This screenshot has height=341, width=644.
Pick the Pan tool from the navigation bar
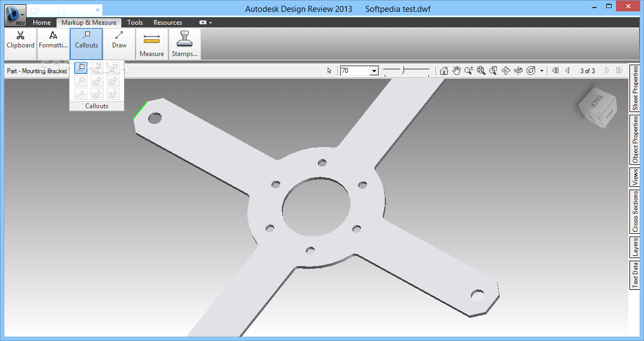456,71
